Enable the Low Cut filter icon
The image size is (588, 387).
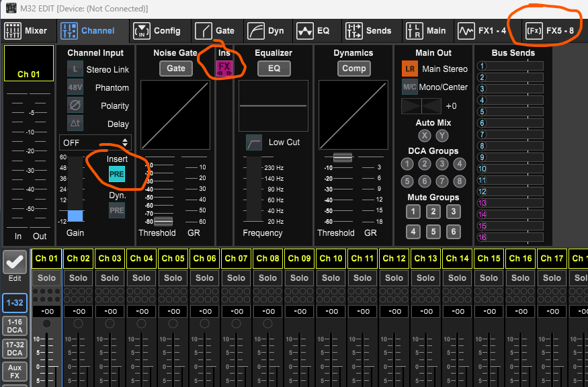click(x=253, y=142)
